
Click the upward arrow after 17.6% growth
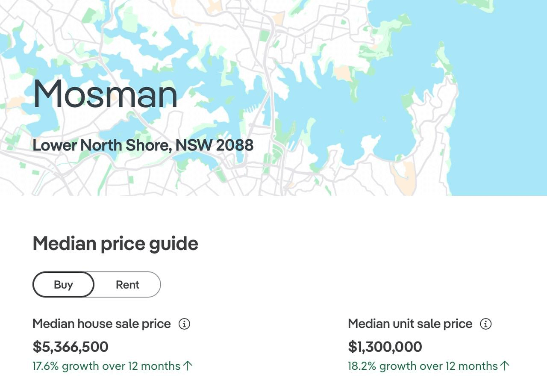(188, 366)
